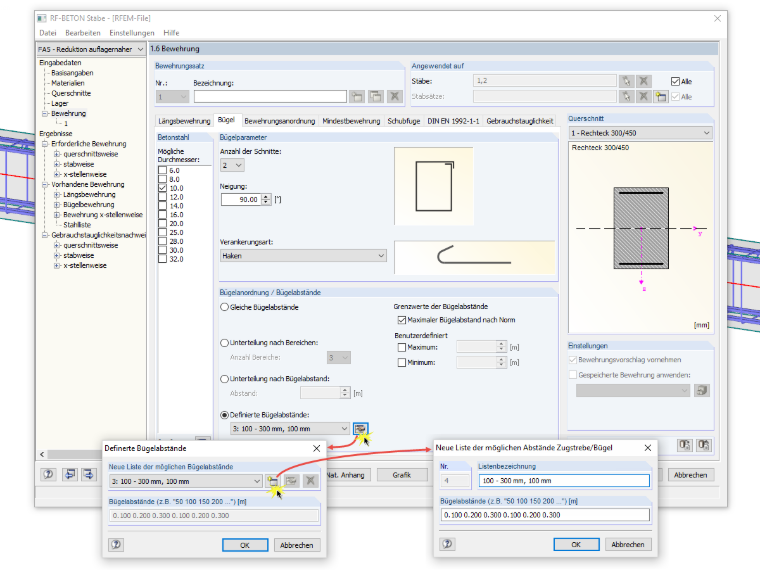Uncheck the 10.0 diameter checkbox
This screenshot has width=760, height=570.
click(162, 188)
